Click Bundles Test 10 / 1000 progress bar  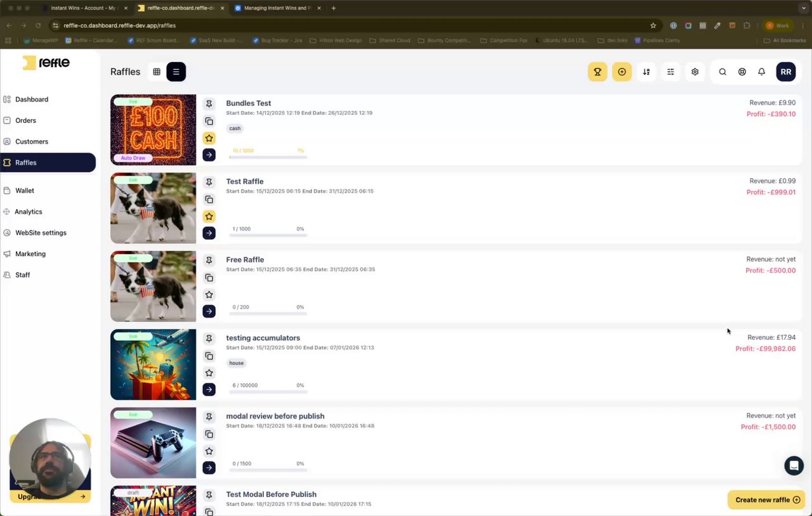[x=268, y=157]
